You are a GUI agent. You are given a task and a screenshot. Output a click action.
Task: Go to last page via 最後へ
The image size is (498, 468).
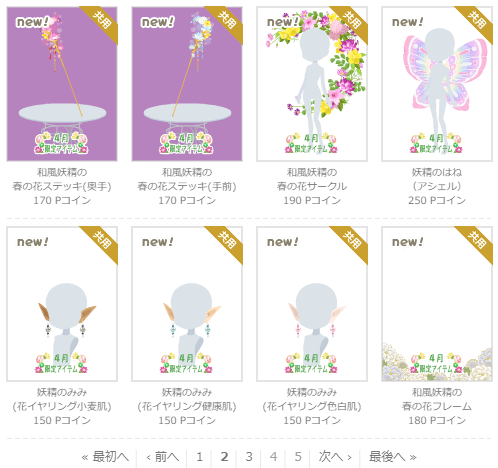[x=393, y=457]
